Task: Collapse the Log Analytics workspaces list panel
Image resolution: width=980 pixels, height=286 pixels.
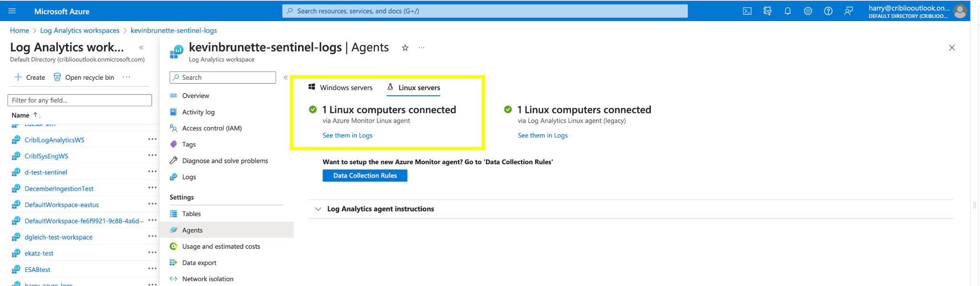Action: pos(141,47)
